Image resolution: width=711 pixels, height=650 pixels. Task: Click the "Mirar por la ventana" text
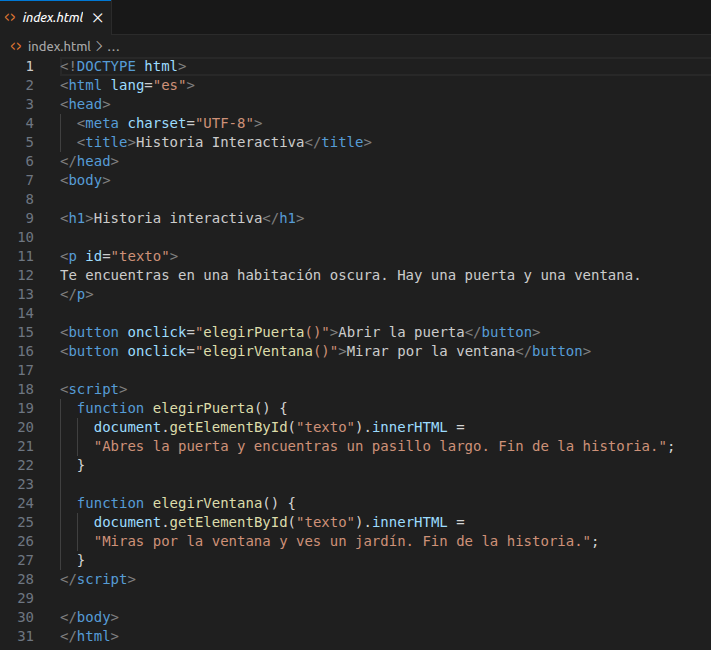tap(430, 351)
